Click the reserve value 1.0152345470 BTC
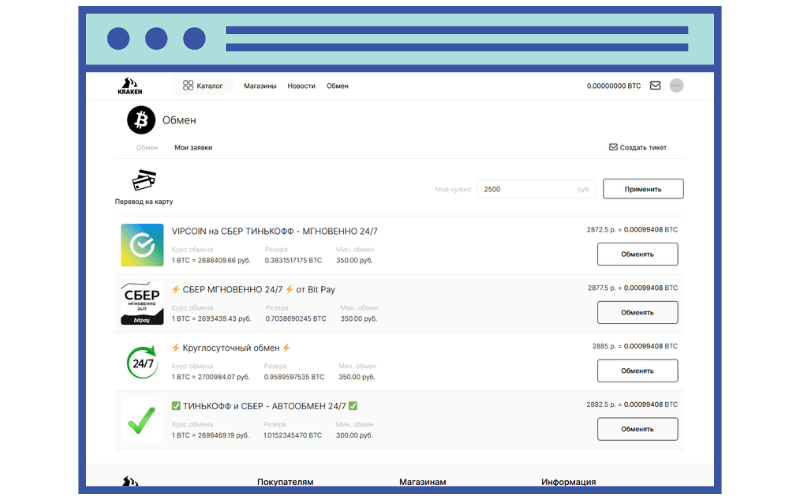 (293, 435)
